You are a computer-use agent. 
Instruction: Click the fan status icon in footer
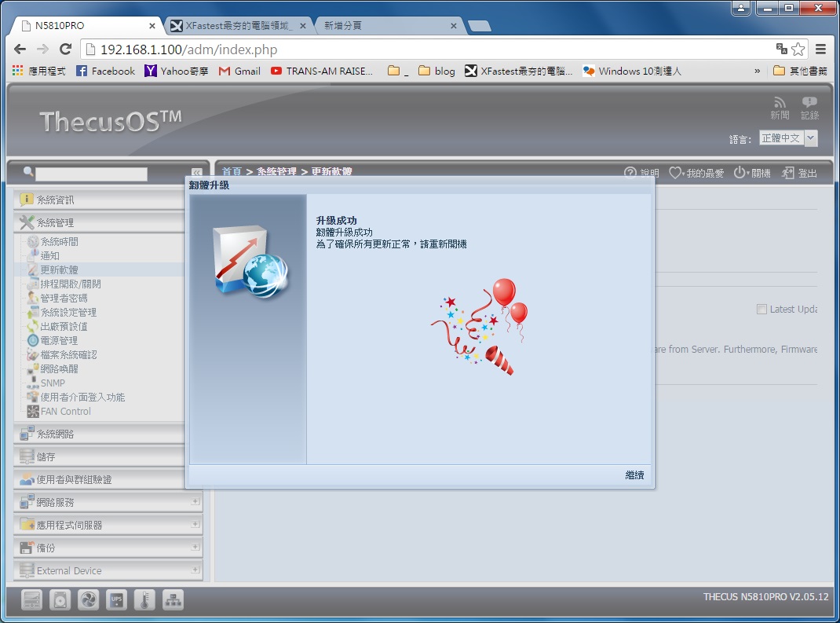click(x=88, y=599)
